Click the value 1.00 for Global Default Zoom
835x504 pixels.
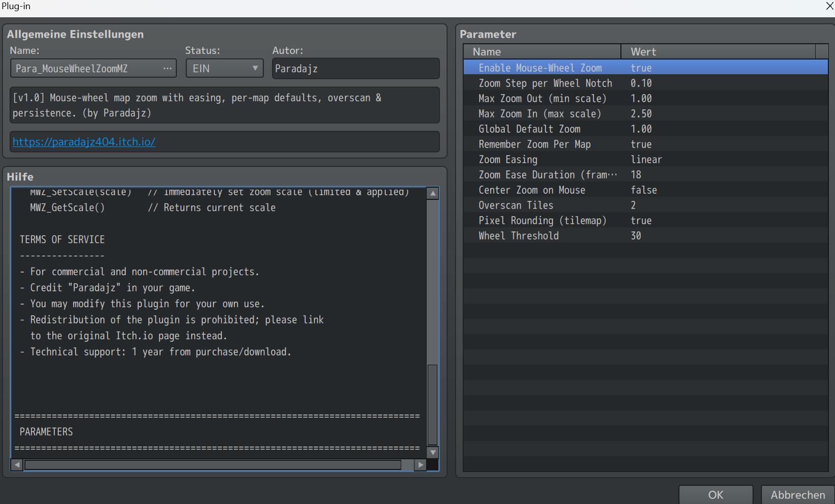tap(641, 129)
